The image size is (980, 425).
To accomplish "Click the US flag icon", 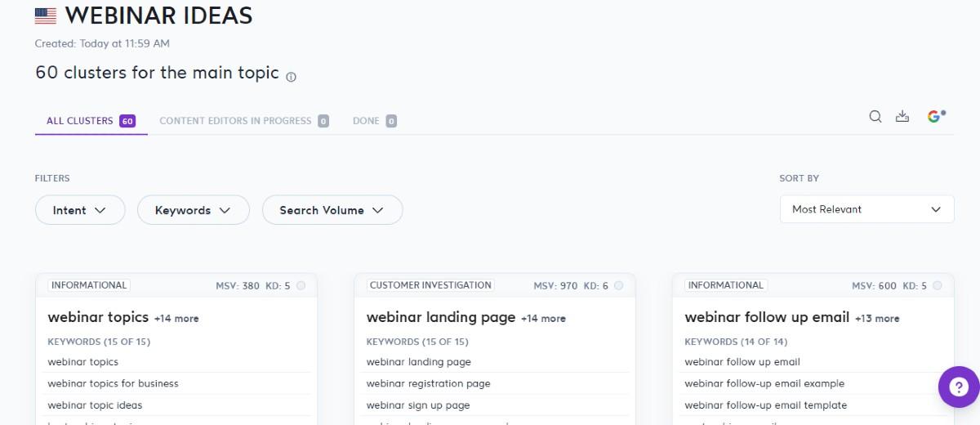I will [x=46, y=16].
